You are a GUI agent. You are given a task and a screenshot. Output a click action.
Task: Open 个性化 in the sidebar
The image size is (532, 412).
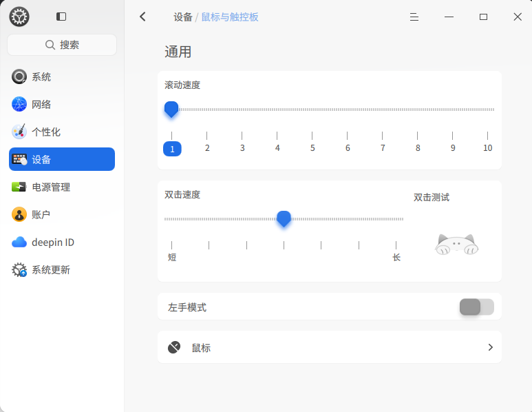point(62,132)
